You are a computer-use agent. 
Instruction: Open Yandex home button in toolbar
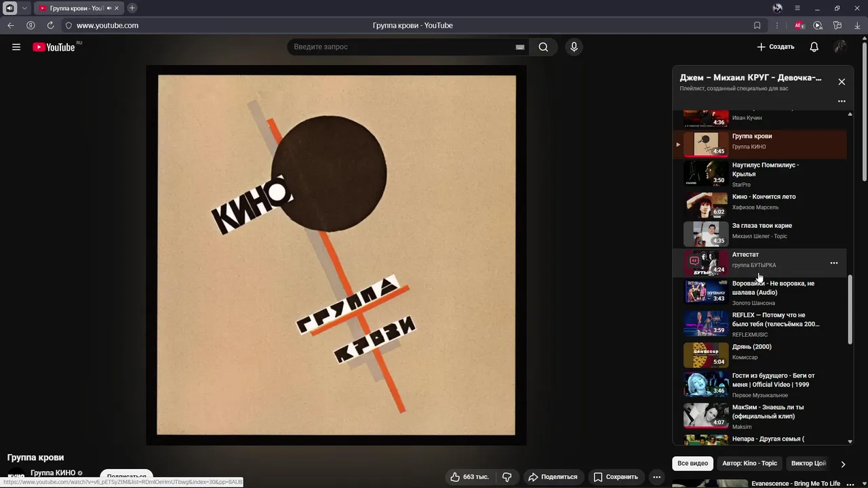click(31, 25)
